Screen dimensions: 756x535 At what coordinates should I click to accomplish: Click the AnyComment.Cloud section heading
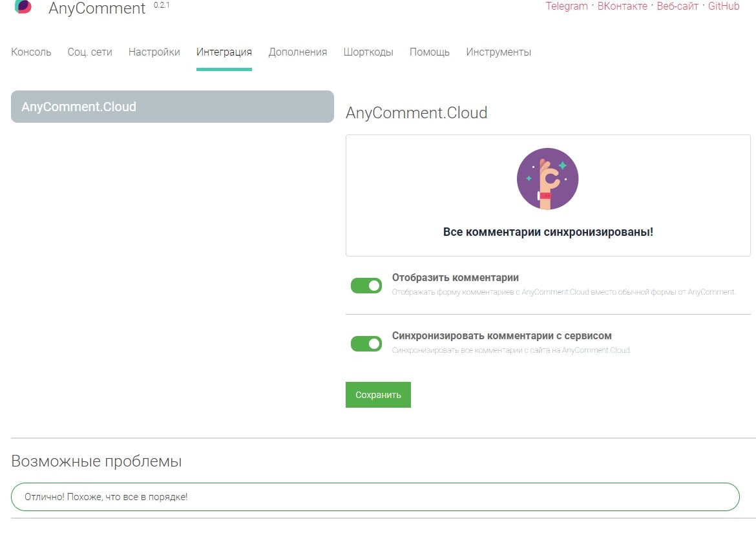[x=417, y=113]
